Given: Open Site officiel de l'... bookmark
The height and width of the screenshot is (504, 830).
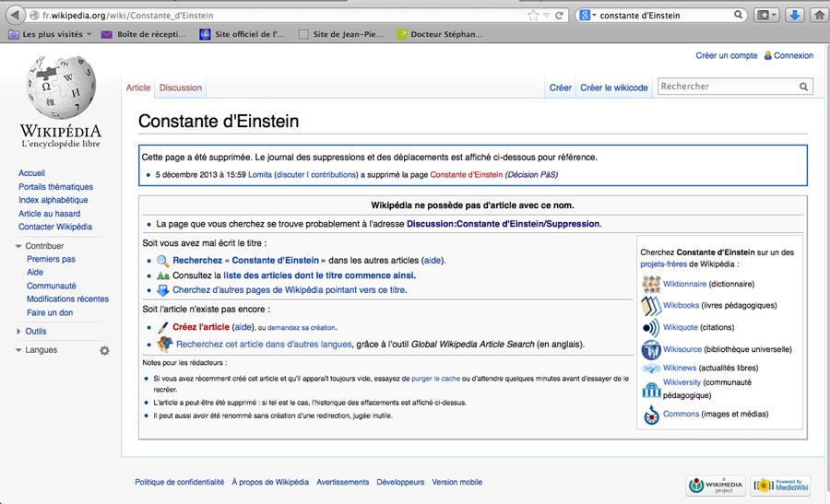Looking at the screenshot, I should [x=242, y=34].
